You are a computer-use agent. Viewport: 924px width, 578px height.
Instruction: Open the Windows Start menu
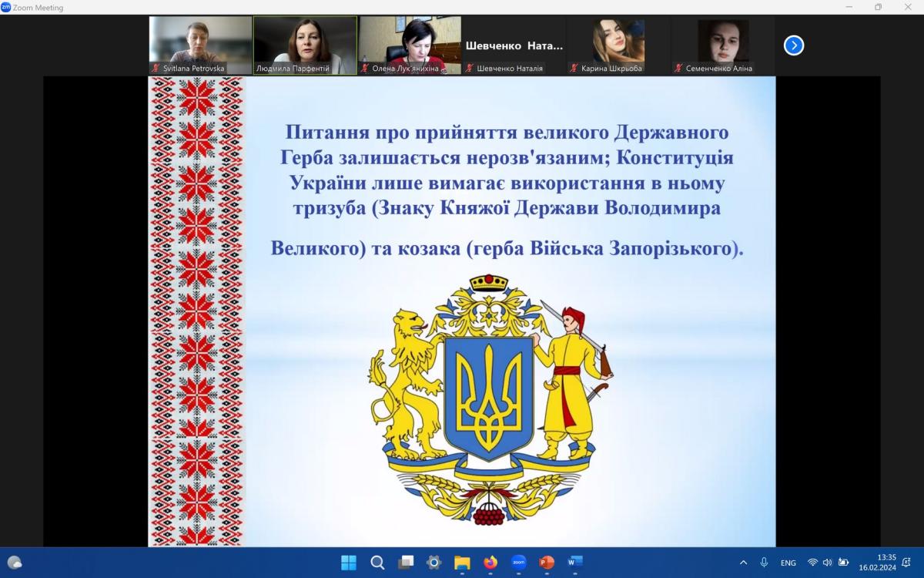[x=349, y=562]
